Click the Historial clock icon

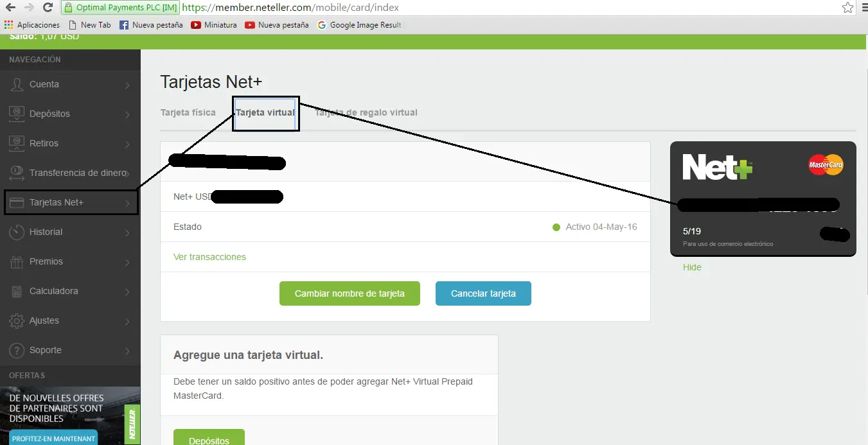[17, 232]
